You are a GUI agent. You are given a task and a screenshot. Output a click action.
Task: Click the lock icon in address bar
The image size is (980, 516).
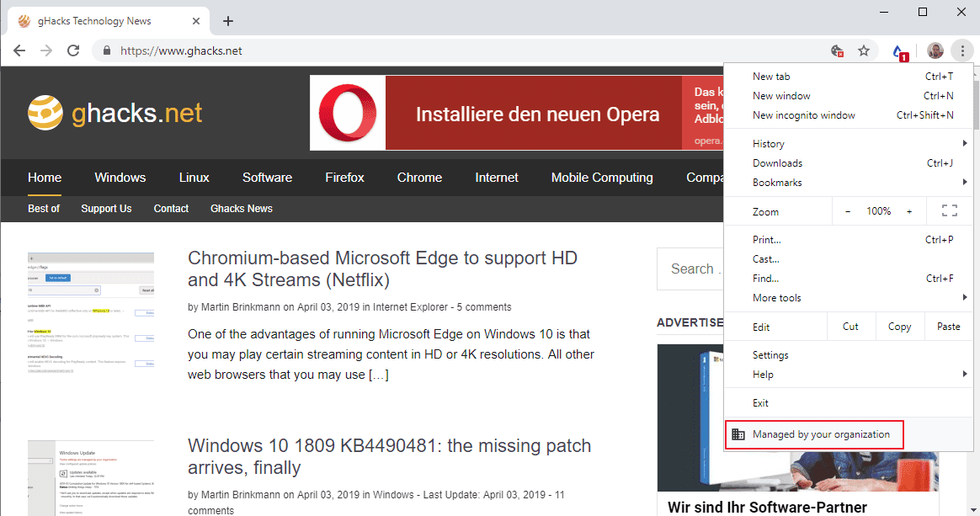click(107, 51)
